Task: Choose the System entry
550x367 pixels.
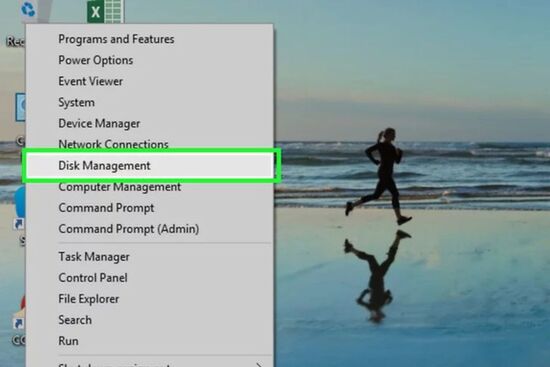Action: point(149,102)
